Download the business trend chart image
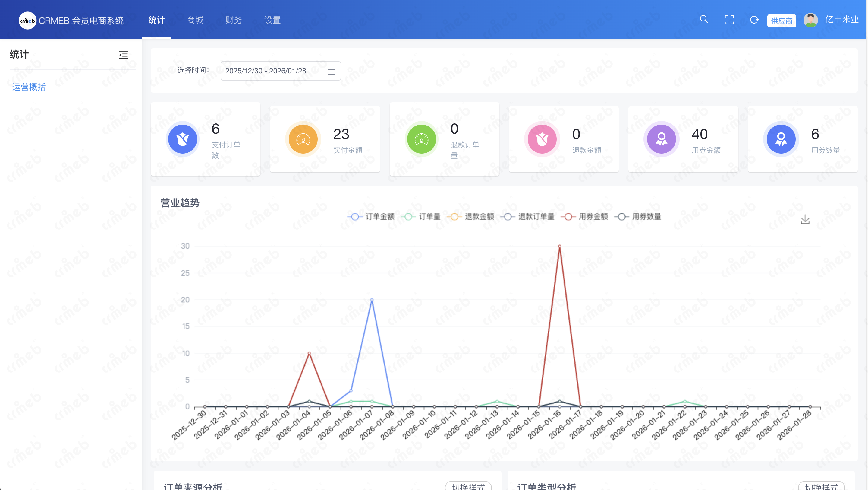Image resolution: width=868 pixels, height=490 pixels. [x=805, y=220]
